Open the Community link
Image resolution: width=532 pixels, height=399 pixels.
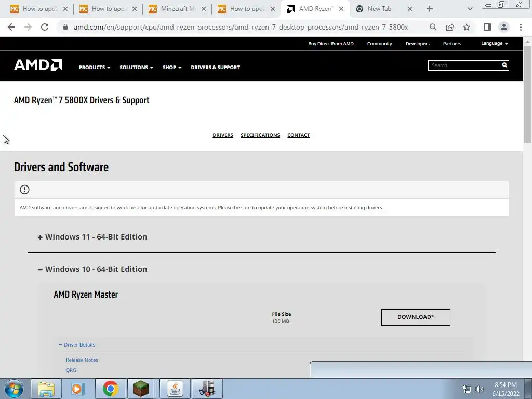379,44
